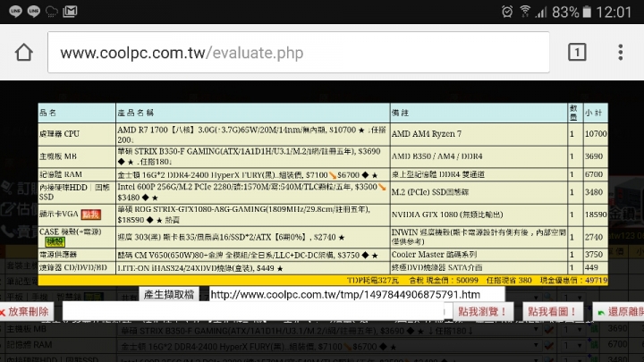Select the 303(黑) case product cell
This screenshot has height=362, width=644.
[x=252, y=237]
